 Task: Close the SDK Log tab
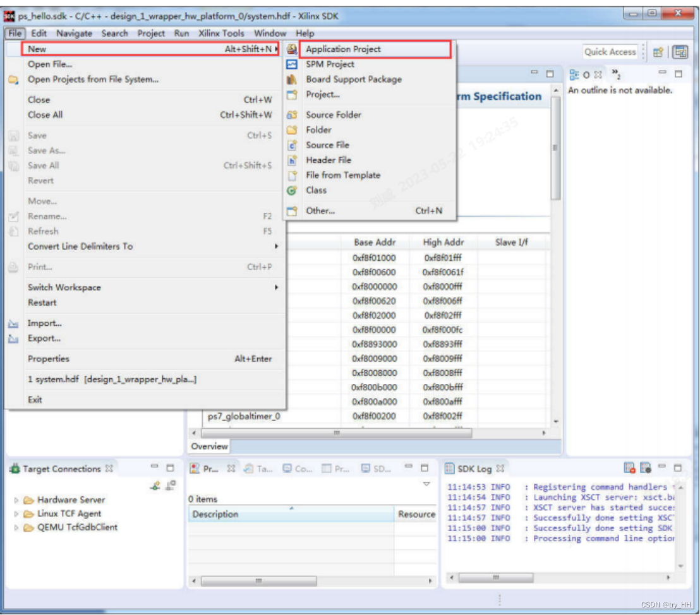click(x=500, y=468)
